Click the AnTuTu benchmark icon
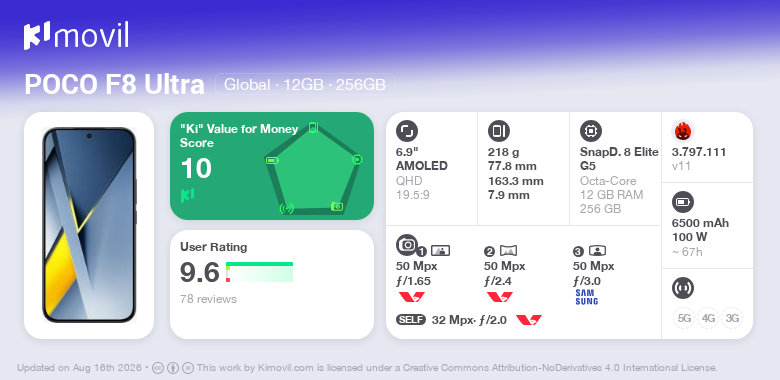The width and height of the screenshot is (780, 380). [x=683, y=131]
